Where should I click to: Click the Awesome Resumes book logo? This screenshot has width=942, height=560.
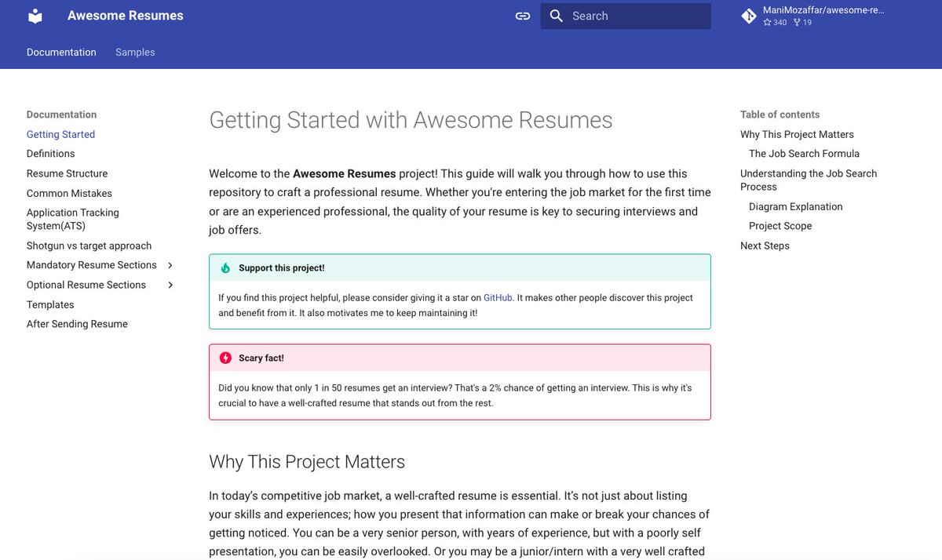tap(35, 16)
